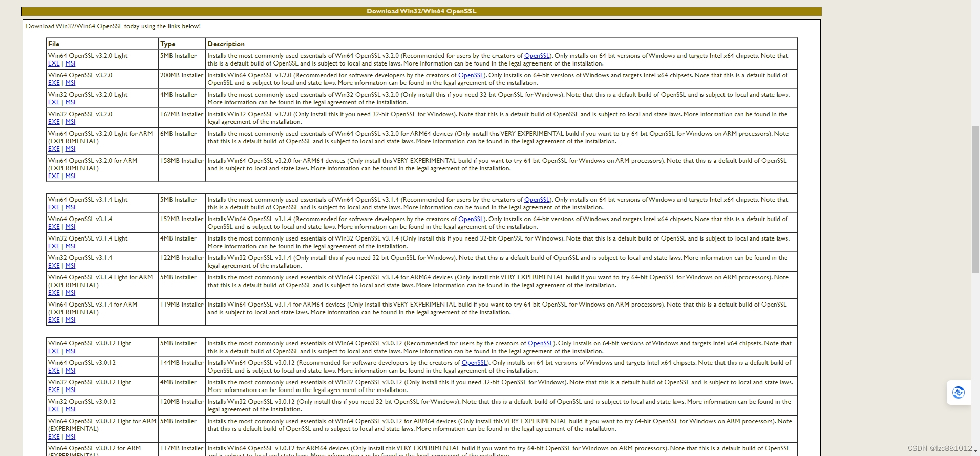Click the floating translate assistant icon

click(958, 393)
